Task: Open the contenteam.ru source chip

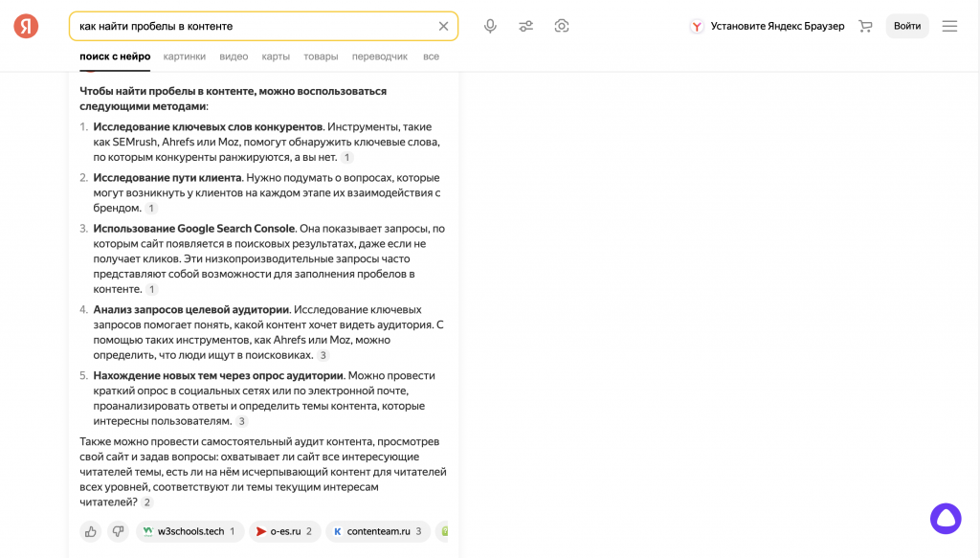Action: (377, 531)
